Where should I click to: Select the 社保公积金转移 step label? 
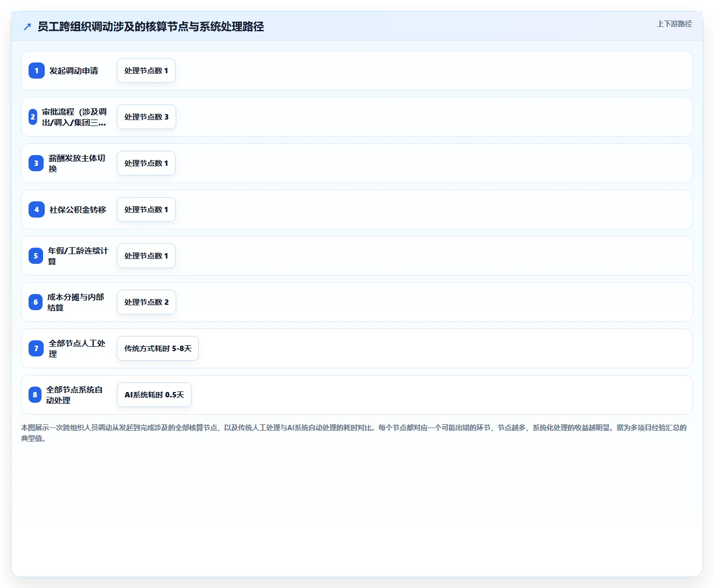[x=78, y=209]
